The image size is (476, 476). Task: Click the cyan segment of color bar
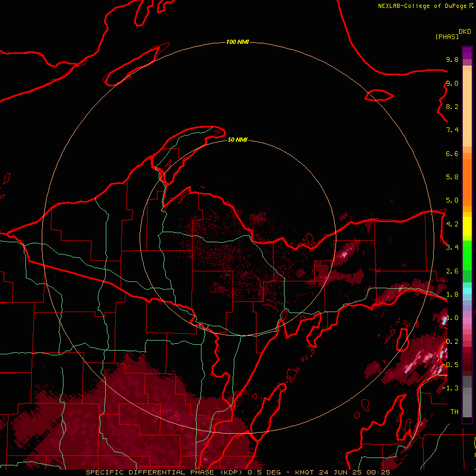tap(467, 291)
